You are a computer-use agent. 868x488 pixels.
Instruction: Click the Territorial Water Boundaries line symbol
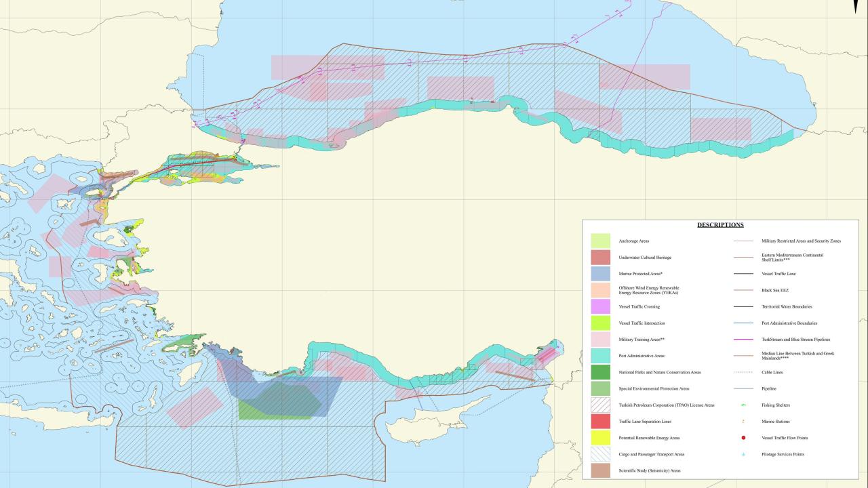(743, 307)
